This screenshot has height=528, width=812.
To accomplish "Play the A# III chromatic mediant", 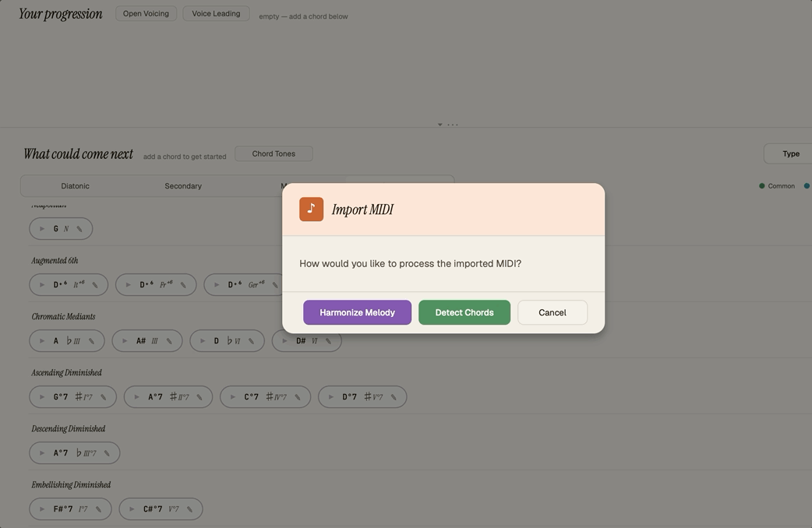I will coord(125,340).
